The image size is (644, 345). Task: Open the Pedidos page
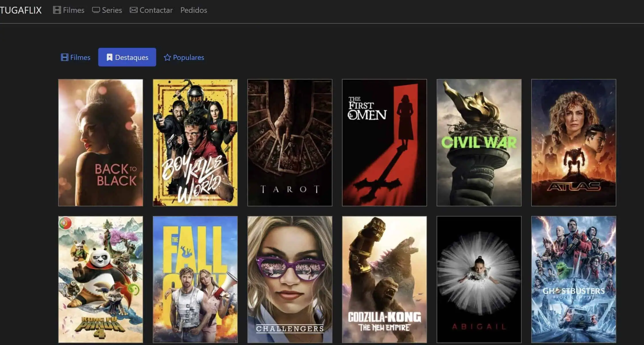pyautogui.click(x=194, y=10)
